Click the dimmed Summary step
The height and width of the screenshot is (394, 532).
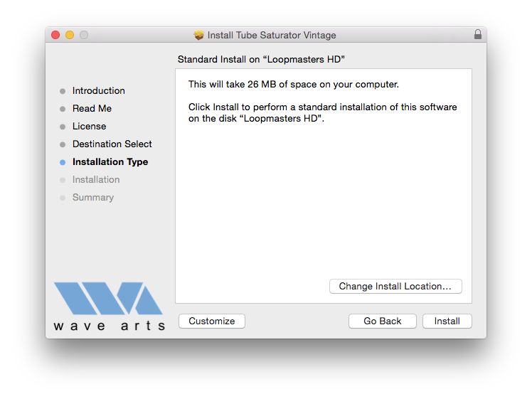click(x=93, y=198)
